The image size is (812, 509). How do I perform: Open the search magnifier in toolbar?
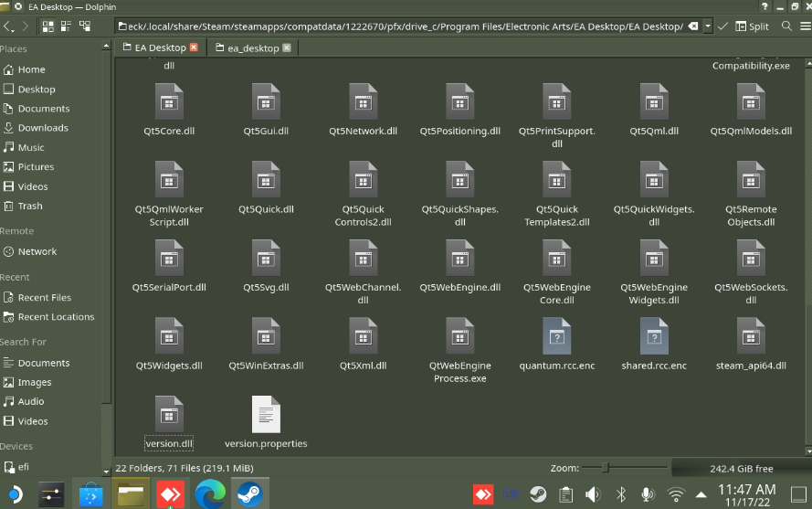pyautogui.click(x=786, y=27)
